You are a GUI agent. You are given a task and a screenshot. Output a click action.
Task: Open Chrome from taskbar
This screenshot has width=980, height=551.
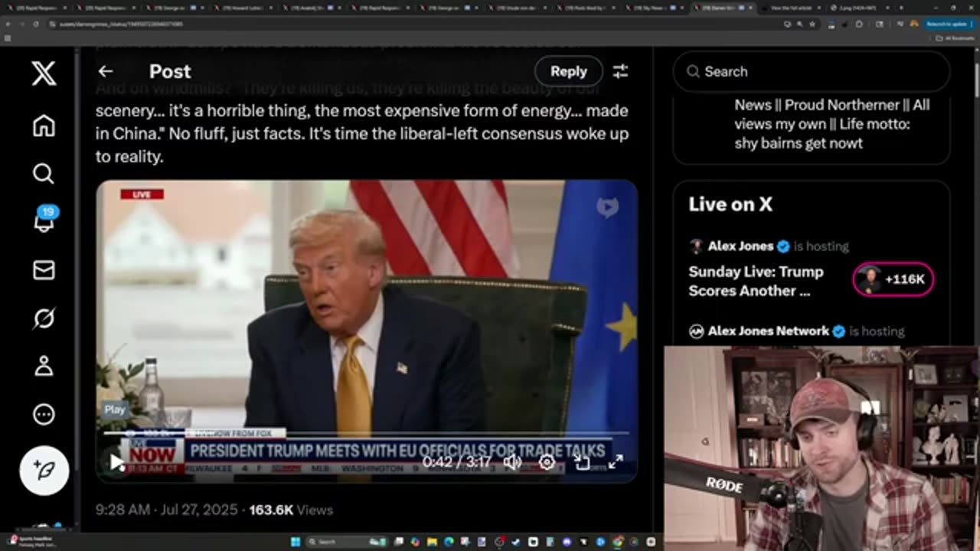(617, 542)
